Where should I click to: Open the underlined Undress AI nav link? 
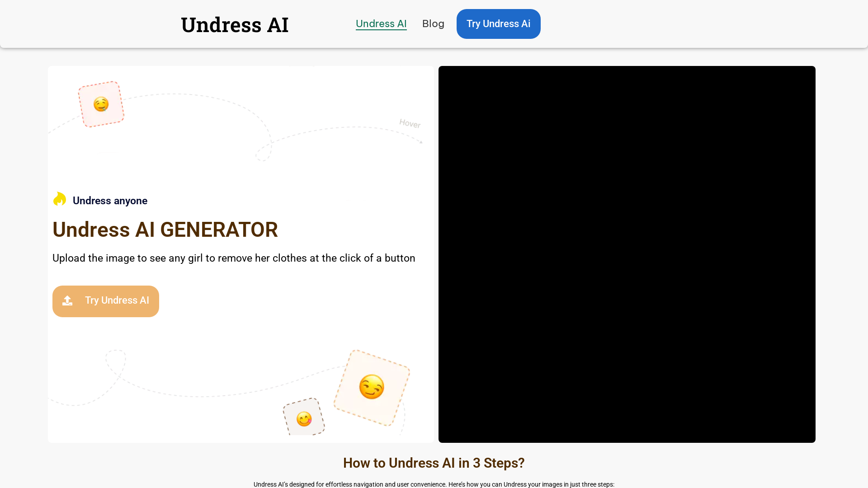coord(381,23)
